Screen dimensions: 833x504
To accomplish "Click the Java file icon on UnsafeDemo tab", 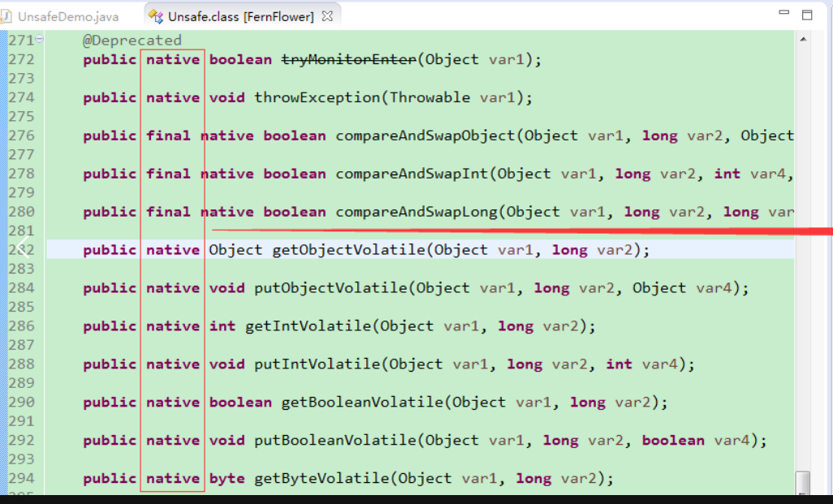I will 6,15.
